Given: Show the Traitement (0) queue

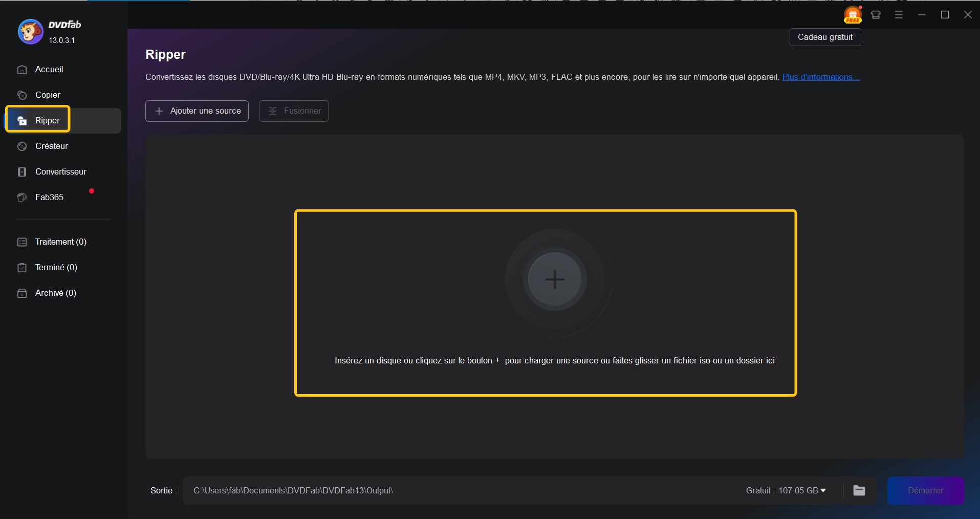Looking at the screenshot, I should [x=60, y=242].
